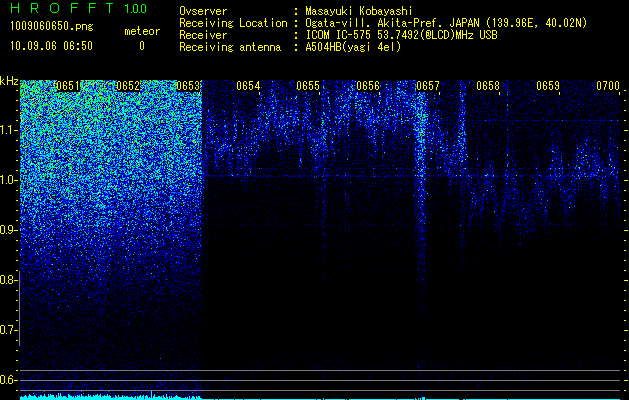Screen dimensions: 629x400
Task: Click the observer name Masayuki Kobayashi
Action: click(x=358, y=11)
